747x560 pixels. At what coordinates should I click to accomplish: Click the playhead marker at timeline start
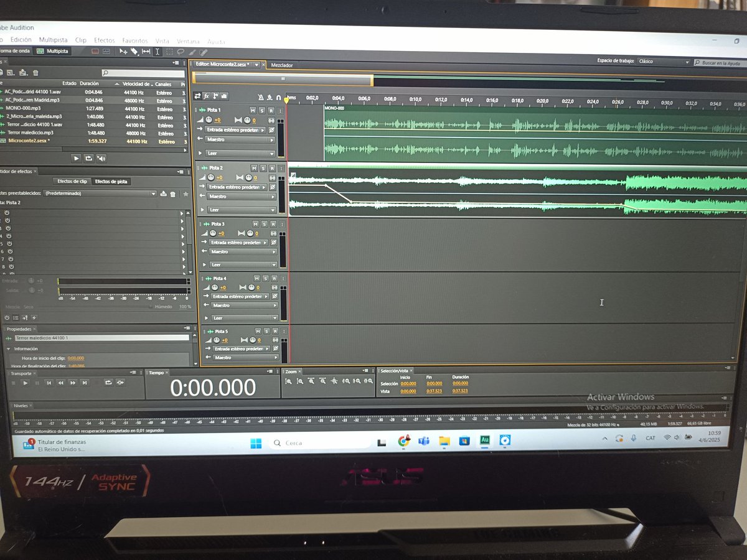pos(286,99)
